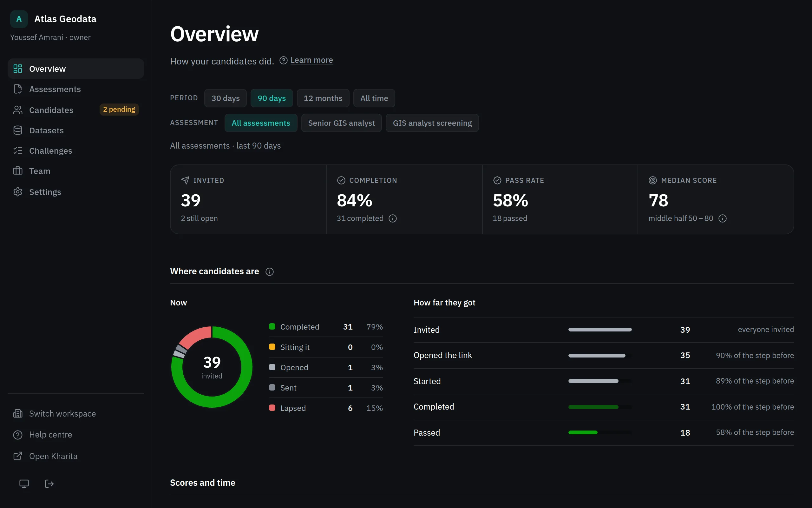Image resolution: width=812 pixels, height=508 pixels.
Task: Click the Median Score target icon
Action: [x=653, y=180]
